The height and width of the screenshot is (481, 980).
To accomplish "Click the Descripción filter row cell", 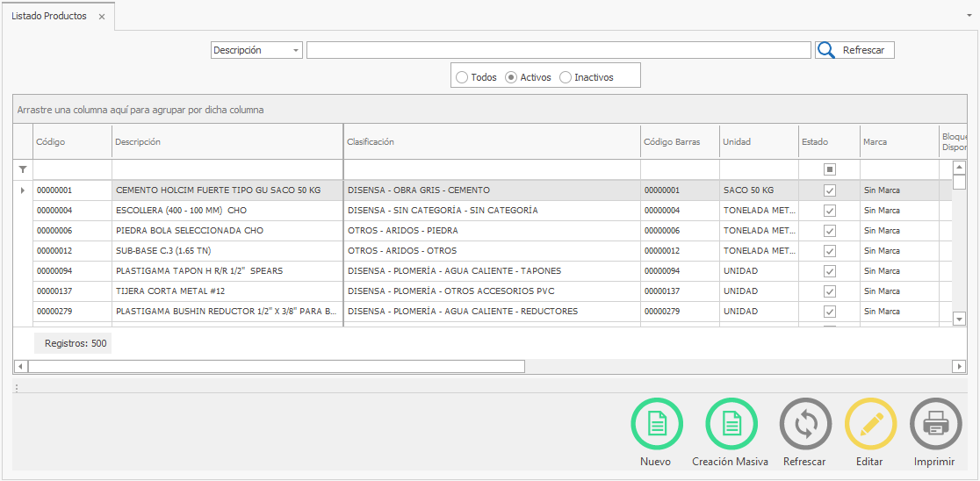I will coord(227,169).
